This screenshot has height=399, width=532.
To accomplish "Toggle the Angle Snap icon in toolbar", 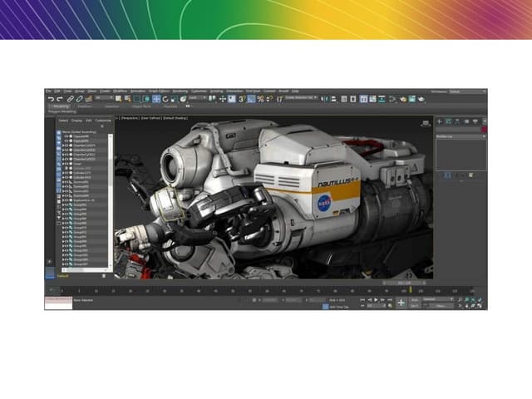I will 250,98.
